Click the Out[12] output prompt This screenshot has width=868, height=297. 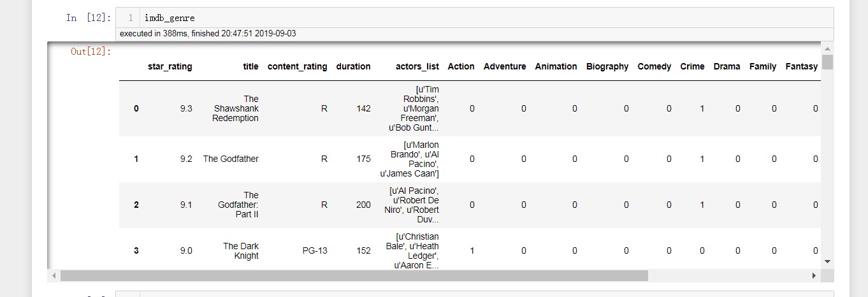point(91,51)
